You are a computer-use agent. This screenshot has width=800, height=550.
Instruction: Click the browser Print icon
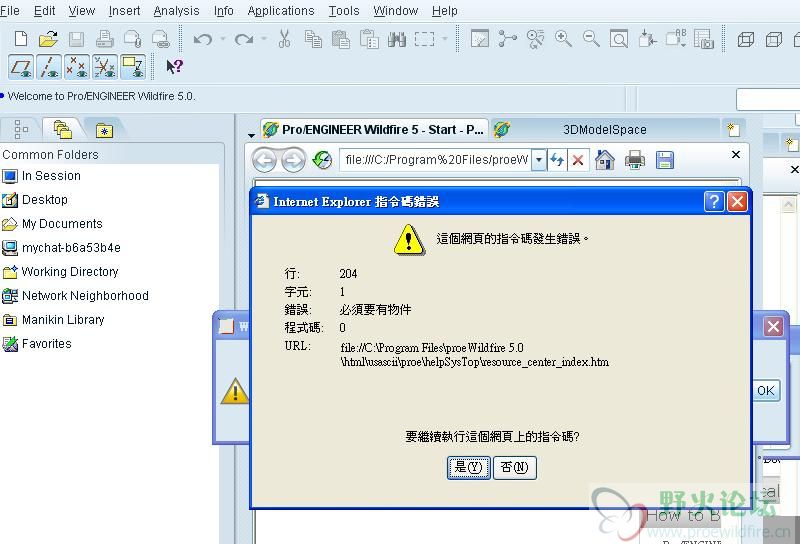(x=635, y=160)
